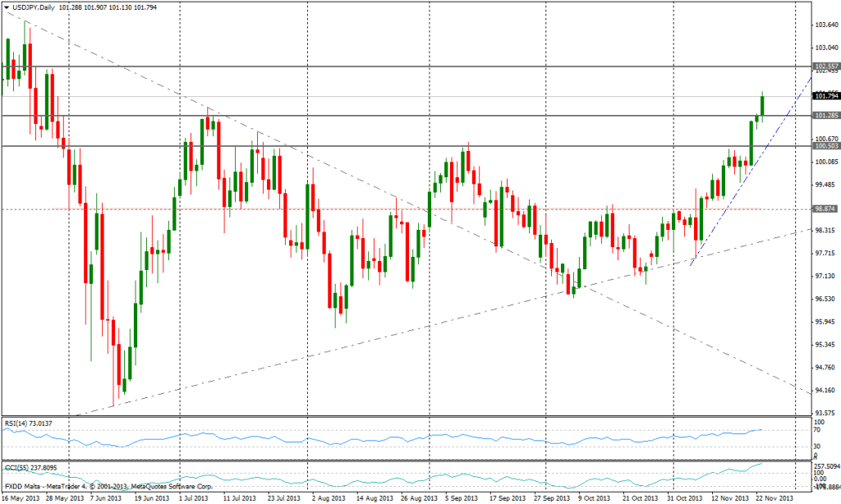Click the dropdown triangle beside USDJPY,Daily
Screen dimensions: 841x504
click(x=7, y=7)
